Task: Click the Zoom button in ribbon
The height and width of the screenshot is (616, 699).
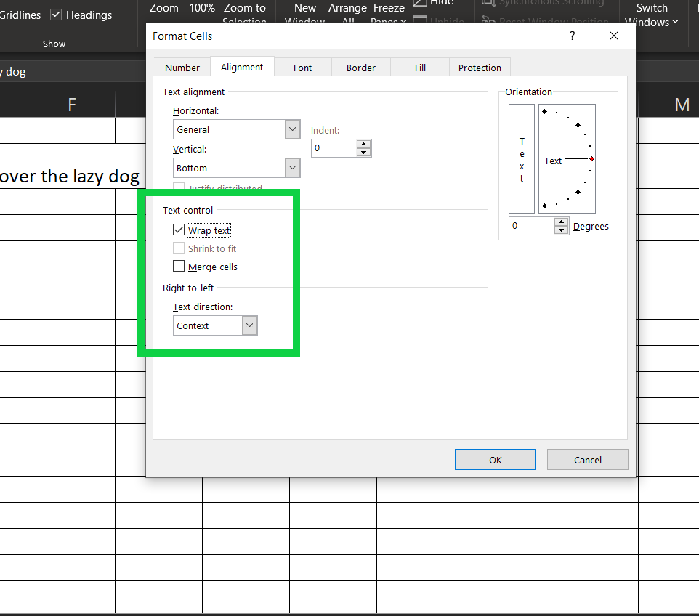Action: 163,8
